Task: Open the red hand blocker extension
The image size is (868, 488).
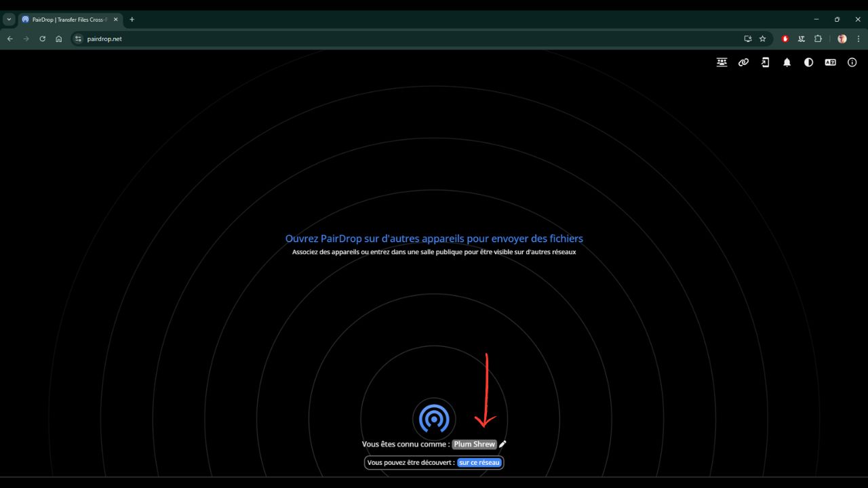Action: 785,39
